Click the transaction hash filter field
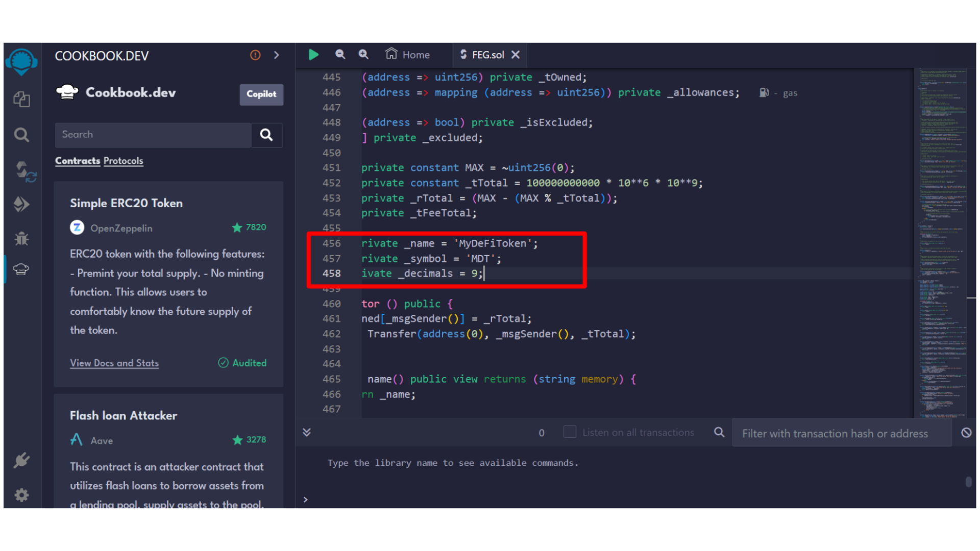 coord(841,433)
